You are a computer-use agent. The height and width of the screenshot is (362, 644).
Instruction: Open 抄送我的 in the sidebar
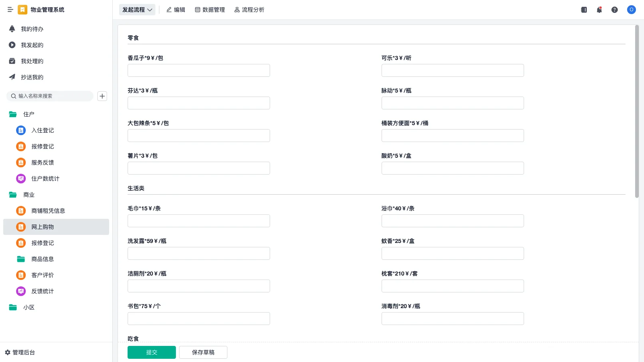pos(32,77)
